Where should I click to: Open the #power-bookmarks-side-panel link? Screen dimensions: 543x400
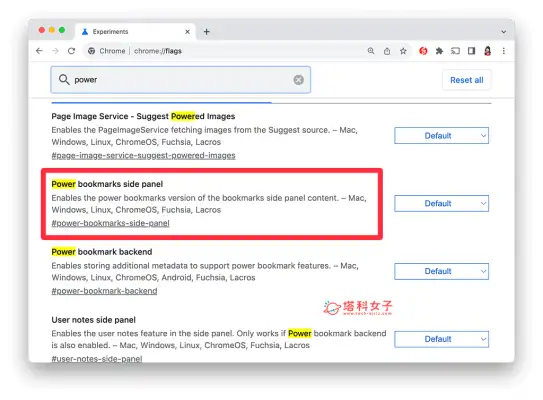tap(110, 223)
